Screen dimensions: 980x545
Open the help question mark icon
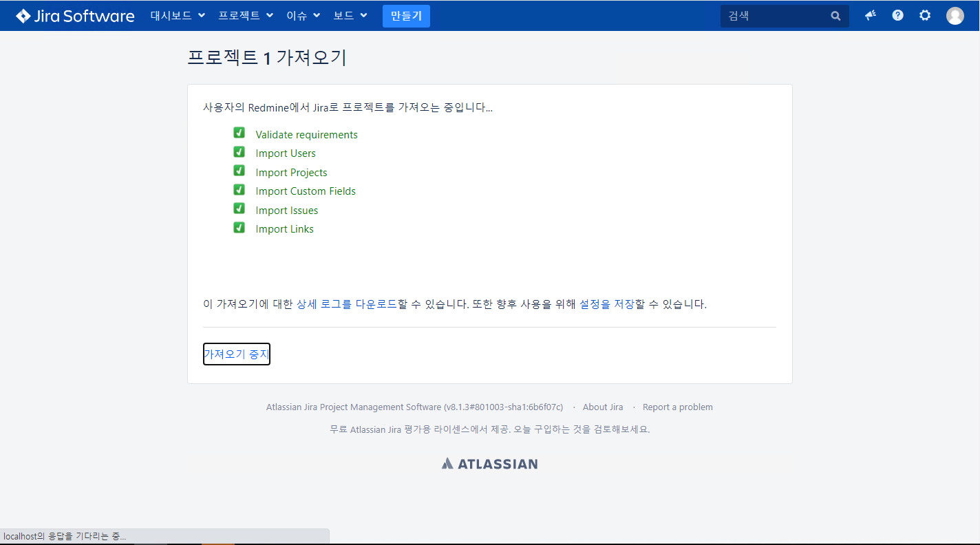pos(897,15)
